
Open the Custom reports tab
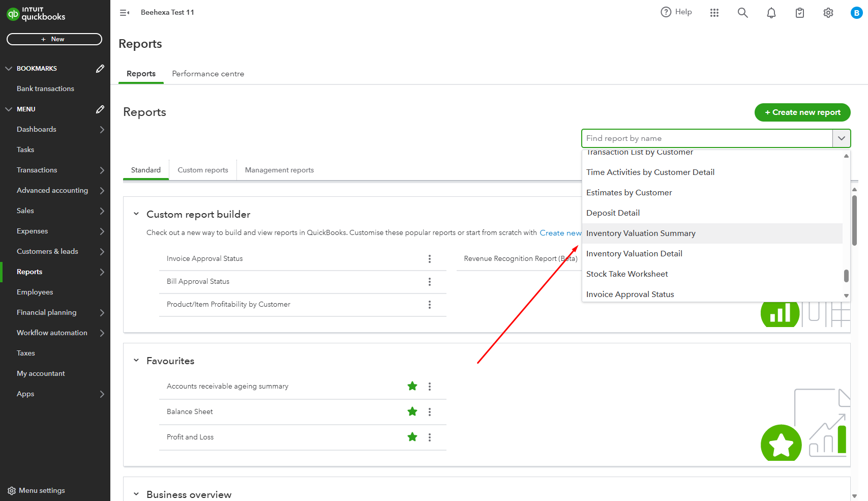point(202,169)
